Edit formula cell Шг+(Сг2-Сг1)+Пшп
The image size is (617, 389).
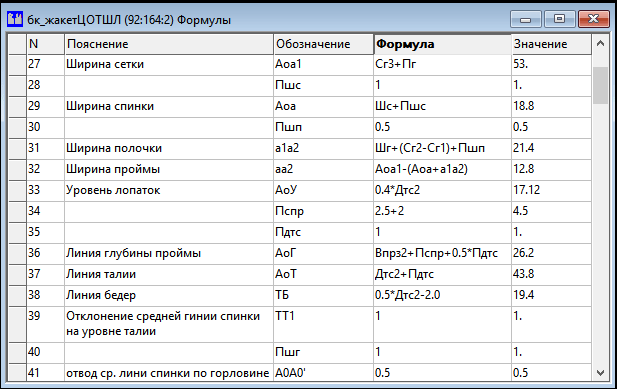point(442,148)
